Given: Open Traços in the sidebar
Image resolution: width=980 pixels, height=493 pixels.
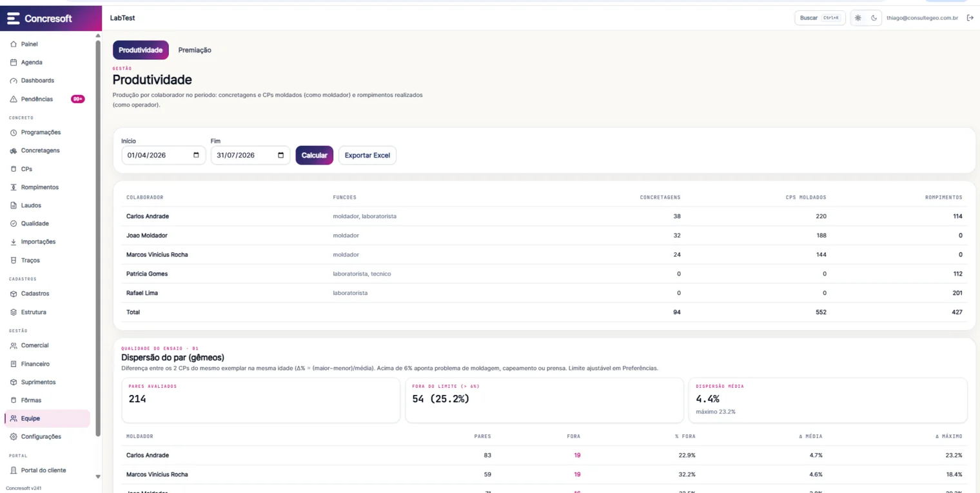Looking at the screenshot, I should pos(30,260).
